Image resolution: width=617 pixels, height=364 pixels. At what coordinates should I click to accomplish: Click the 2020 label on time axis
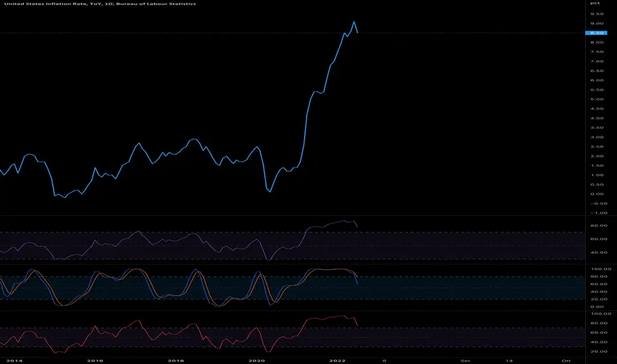pyautogui.click(x=257, y=361)
